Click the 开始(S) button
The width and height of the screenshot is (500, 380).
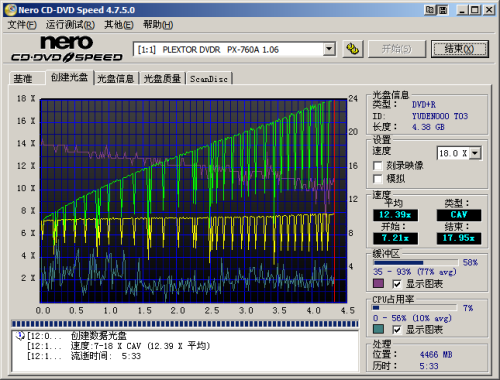point(397,49)
